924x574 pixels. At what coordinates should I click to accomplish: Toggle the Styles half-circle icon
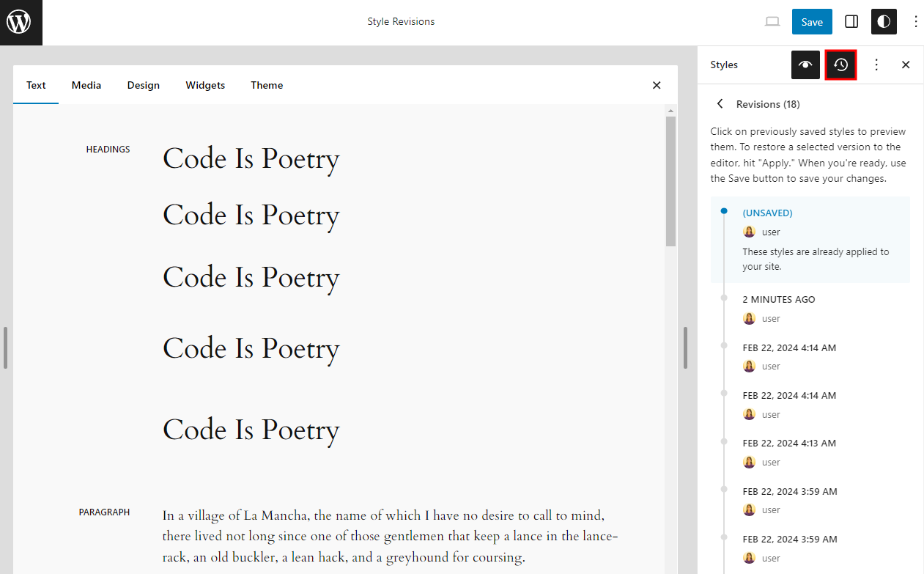[x=884, y=22]
